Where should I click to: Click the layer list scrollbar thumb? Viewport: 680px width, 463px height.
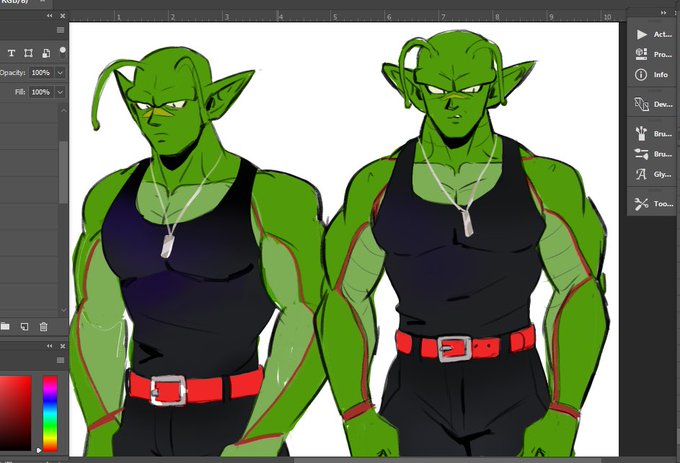pyautogui.click(x=63, y=171)
